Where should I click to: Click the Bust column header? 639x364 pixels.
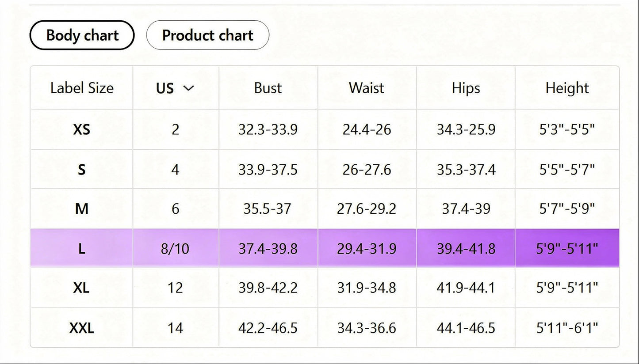click(268, 88)
